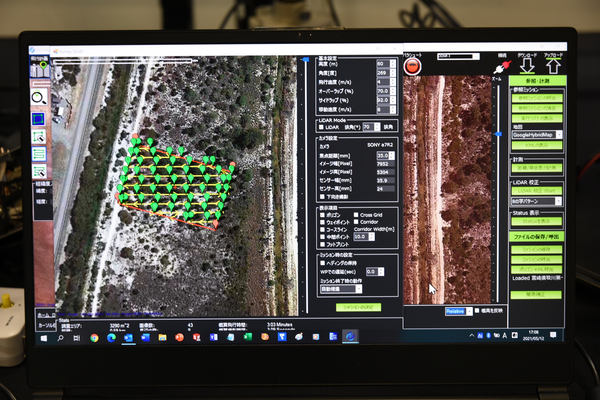Viewport: 600px width, 400px height.
Task: Open the Relative altitude mode dropdown
Action: (459, 311)
